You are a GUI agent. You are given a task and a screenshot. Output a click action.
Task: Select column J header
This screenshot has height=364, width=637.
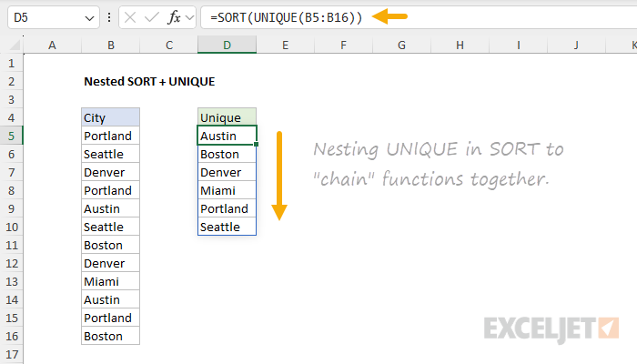coord(576,45)
